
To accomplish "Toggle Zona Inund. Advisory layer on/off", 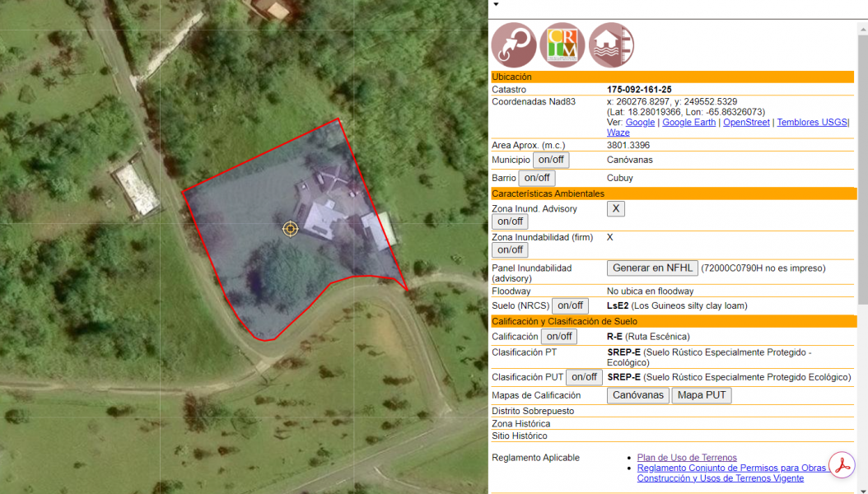I will (510, 221).
